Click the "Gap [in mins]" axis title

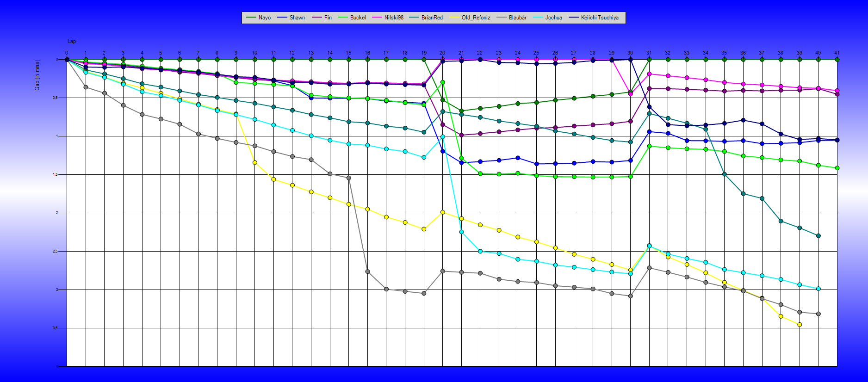click(x=37, y=75)
